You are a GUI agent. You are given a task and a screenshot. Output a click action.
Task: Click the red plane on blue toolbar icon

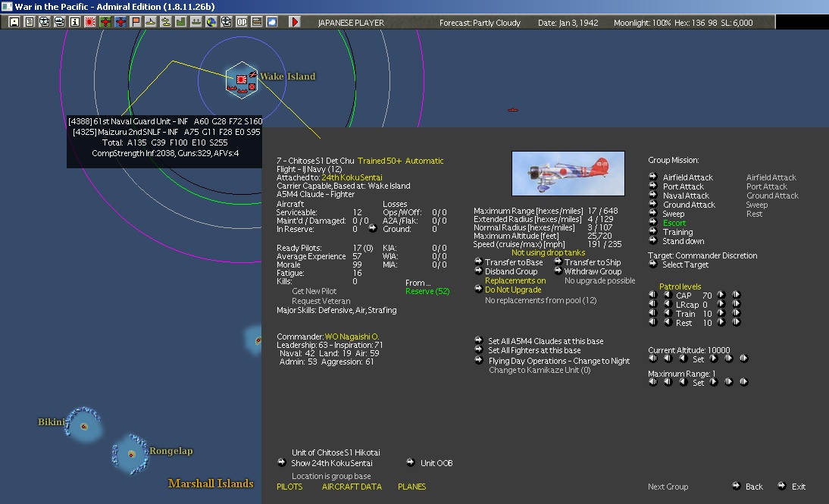click(120, 22)
